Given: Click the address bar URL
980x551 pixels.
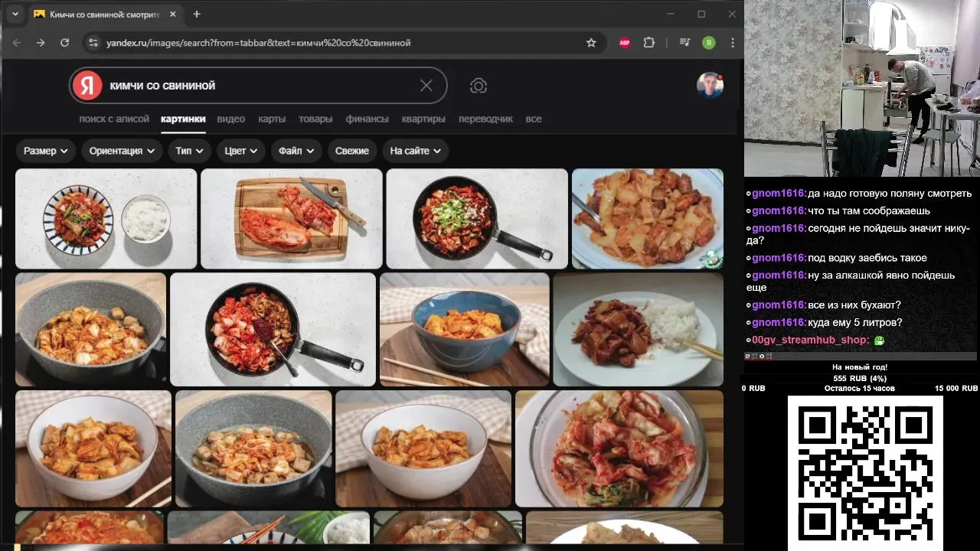Looking at the screenshot, I should [x=258, y=43].
